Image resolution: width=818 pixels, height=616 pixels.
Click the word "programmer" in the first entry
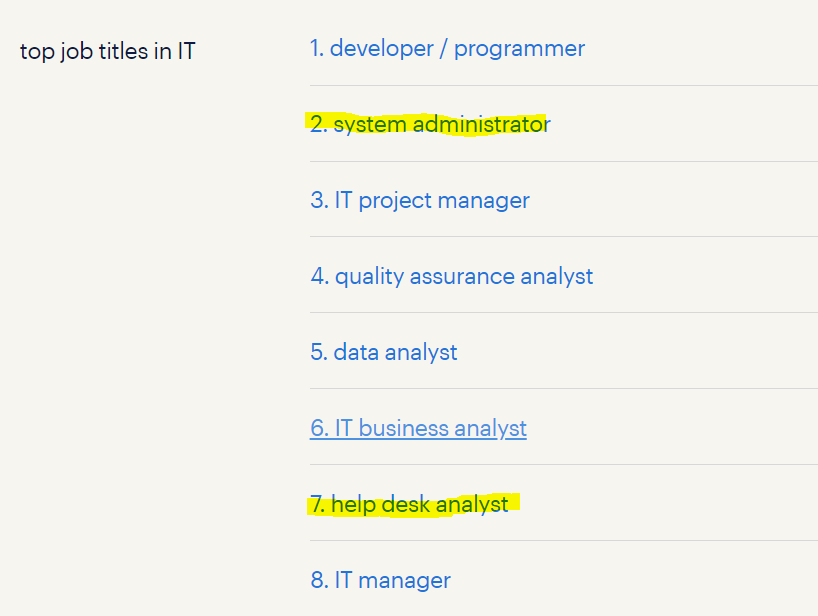point(520,50)
